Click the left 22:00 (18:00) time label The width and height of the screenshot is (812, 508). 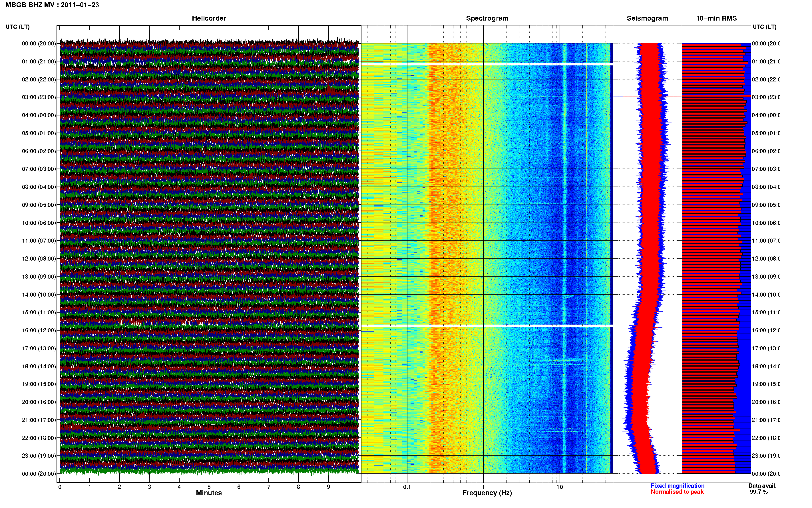click(39, 438)
